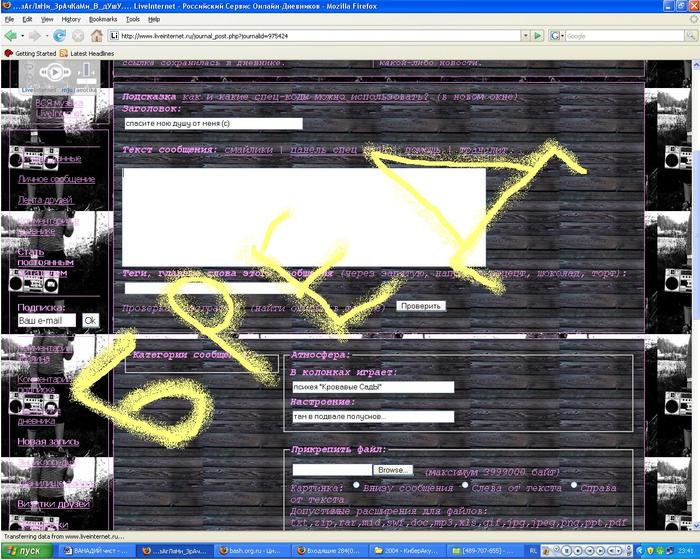
Task: Click the Ok subscription button
Action: 91,321
